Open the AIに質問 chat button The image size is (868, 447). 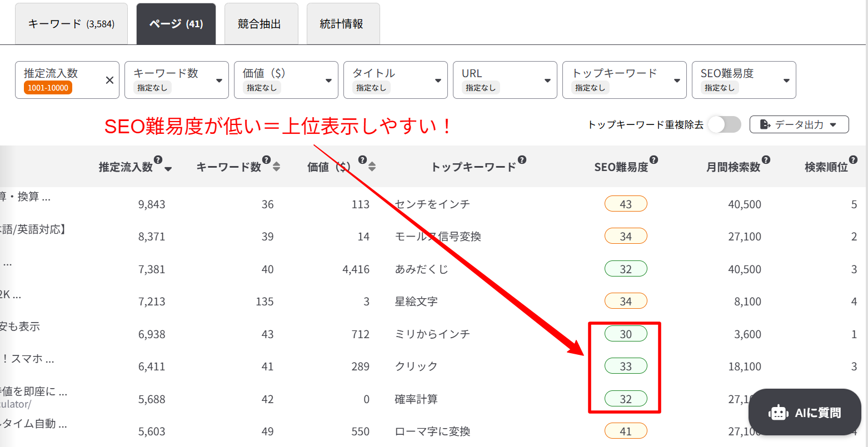[x=804, y=413]
